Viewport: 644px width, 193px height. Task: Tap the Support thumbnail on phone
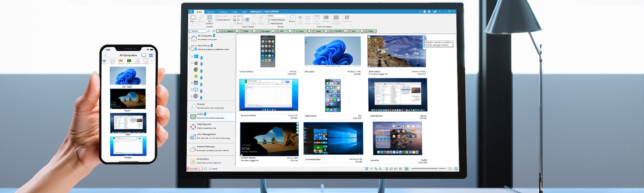point(128,99)
